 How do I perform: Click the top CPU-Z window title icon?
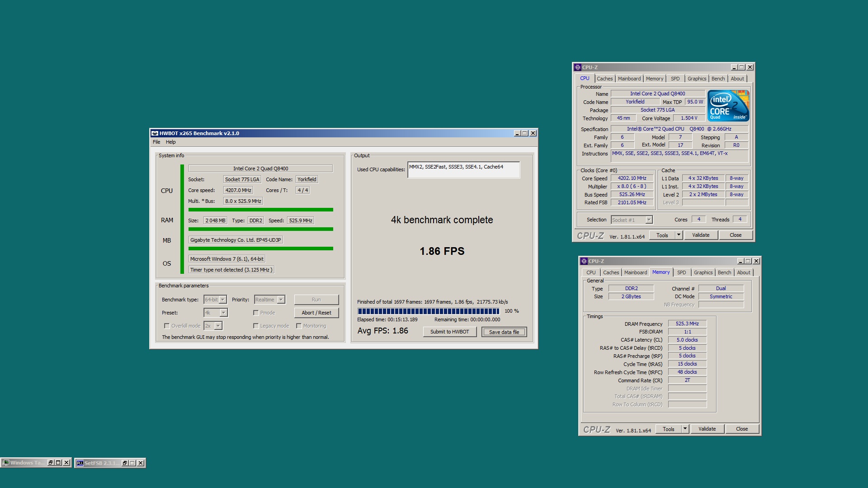coord(577,67)
